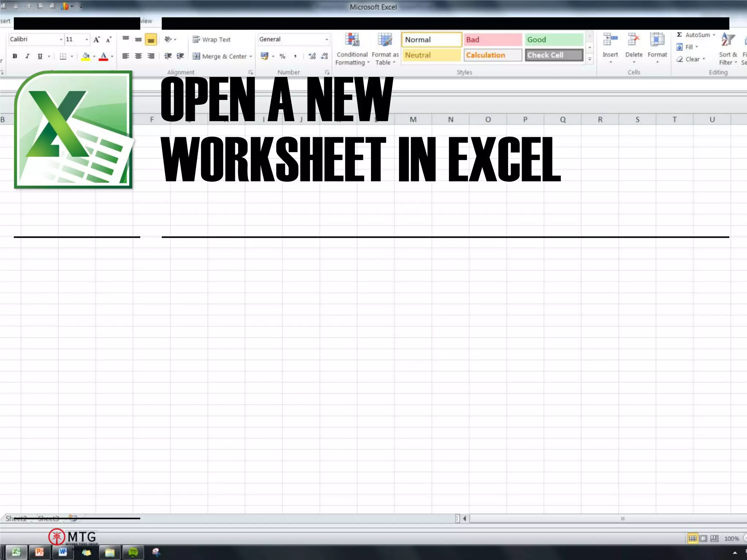
Task: Open Word from the Windows taskbar
Action: coord(63,552)
